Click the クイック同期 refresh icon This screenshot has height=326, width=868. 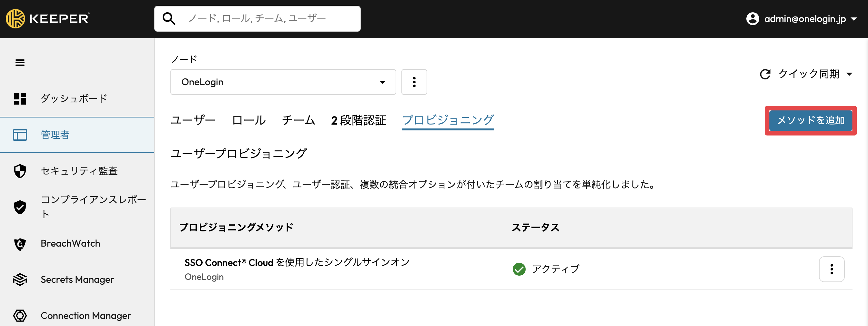(x=765, y=74)
